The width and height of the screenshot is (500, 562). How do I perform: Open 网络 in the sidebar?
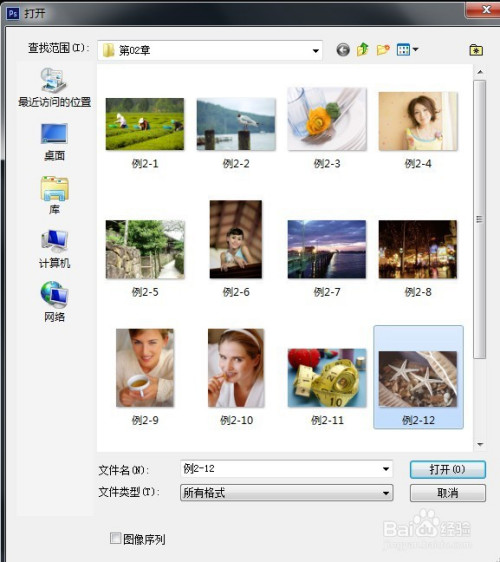tap(54, 302)
